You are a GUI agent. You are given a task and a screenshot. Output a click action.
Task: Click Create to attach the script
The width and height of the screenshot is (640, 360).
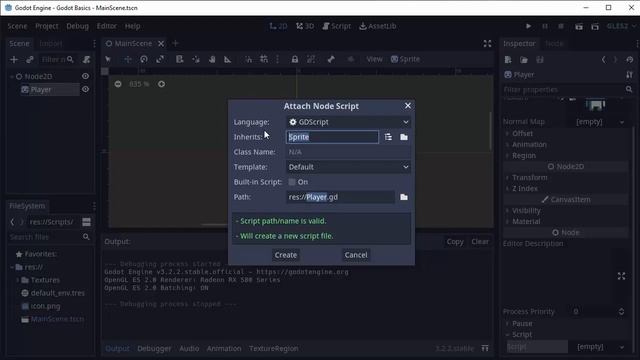pos(286,255)
